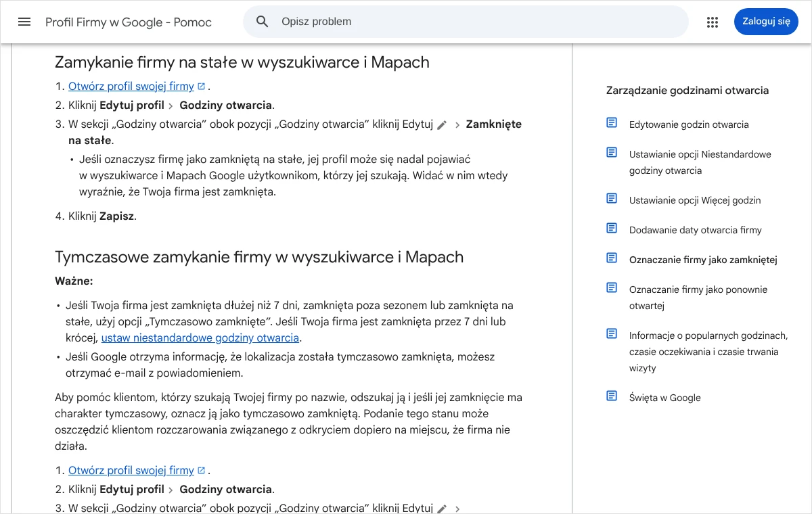Go to Oznaczanie firmy jako ponownie otwartej
812x514 pixels.
point(698,298)
